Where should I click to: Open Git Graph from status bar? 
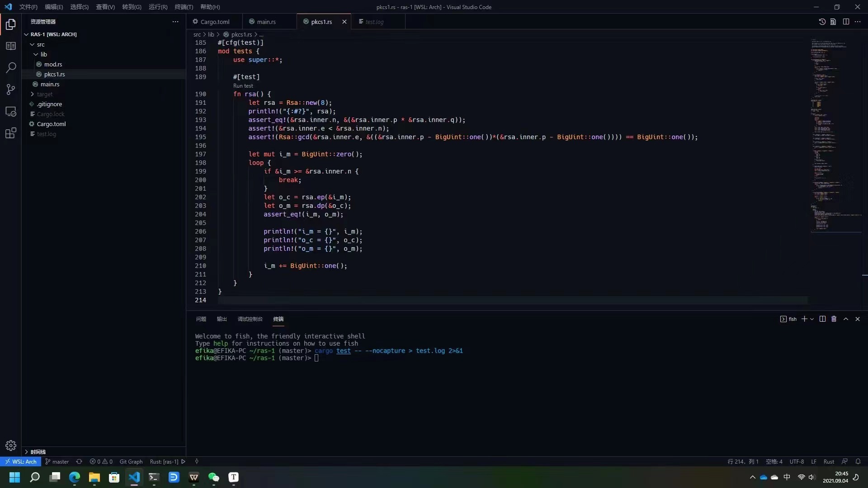point(131,462)
